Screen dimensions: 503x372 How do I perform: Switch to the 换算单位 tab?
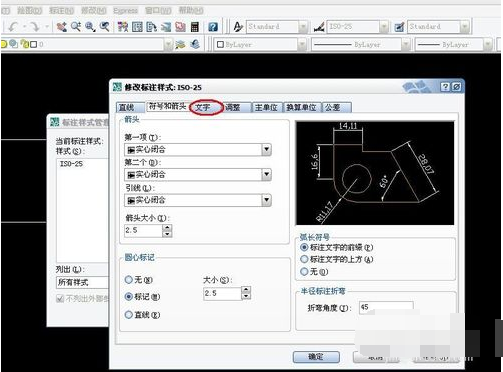tap(302, 107)
